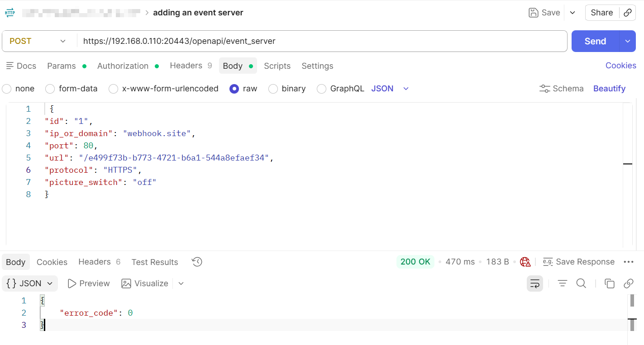Click the Visualize image icon
The width and height of the screenshot is (644, 345).
click(126, 284)
